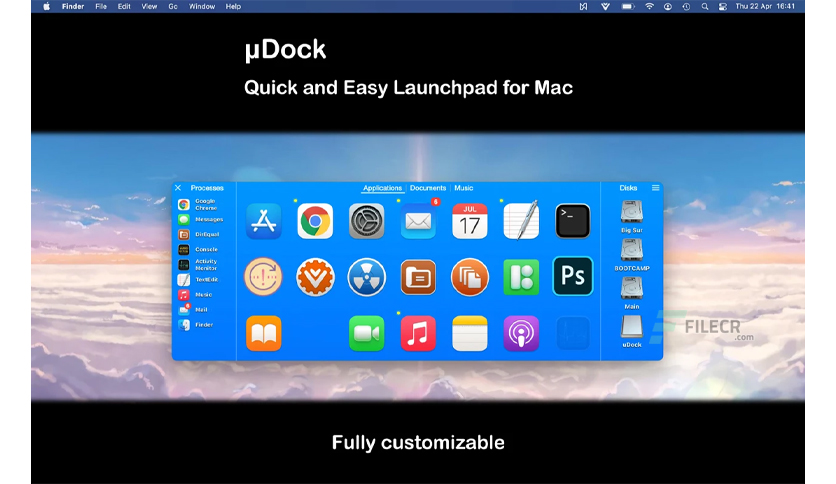Open the Calendar icon showing JUL 17
The height and width of the screenshot is (484, 836).
pos(469,221)
